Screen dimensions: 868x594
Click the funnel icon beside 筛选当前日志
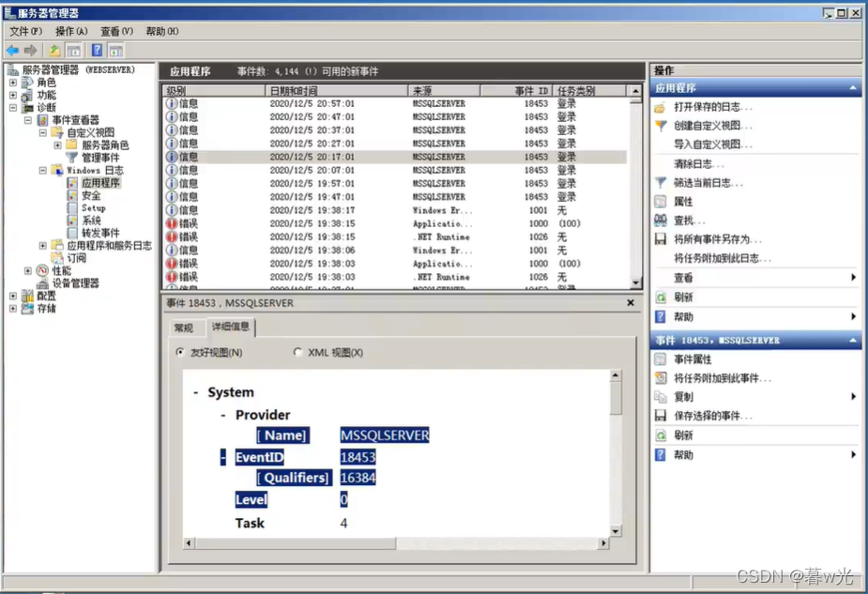coord(661,183)
